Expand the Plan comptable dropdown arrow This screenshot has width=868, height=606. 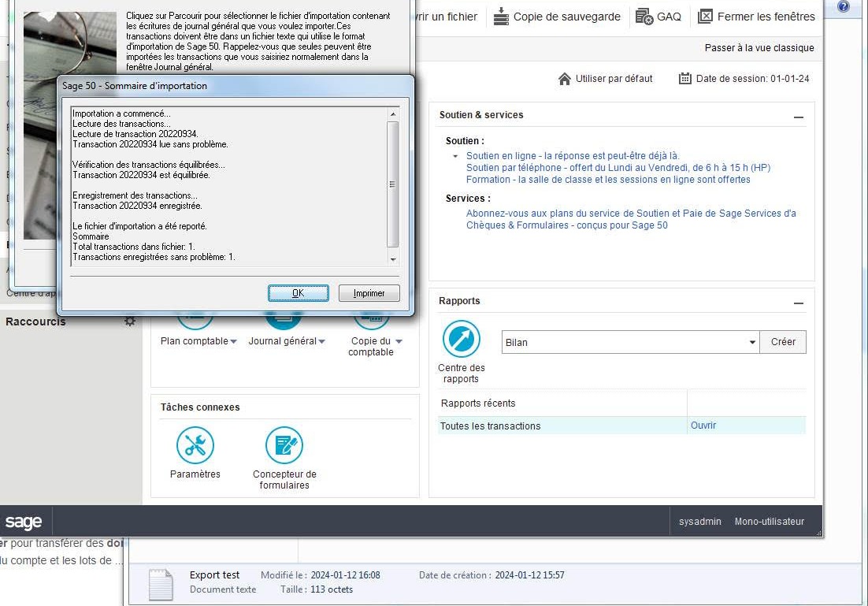click(234, 342)
